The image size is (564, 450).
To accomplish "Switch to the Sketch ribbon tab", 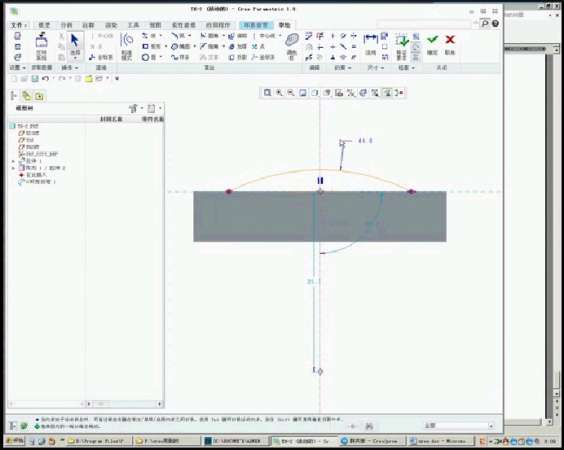I will [284, 25].
